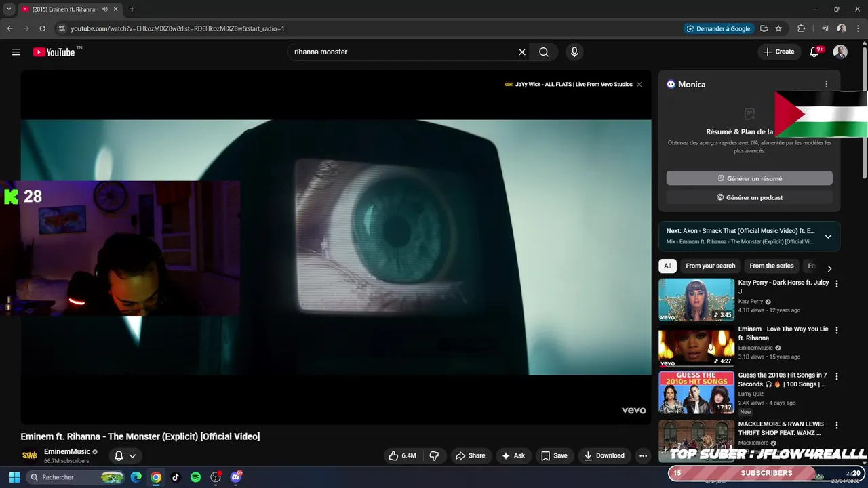868x488 pixels.
Task: Open the Macklemore Thrift Shop video title
Action: pos(783,428)
